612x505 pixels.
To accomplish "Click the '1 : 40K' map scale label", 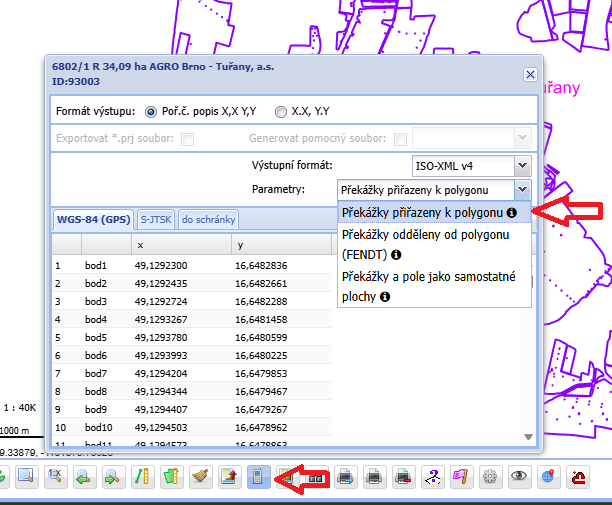I will [x=20, y=408].
